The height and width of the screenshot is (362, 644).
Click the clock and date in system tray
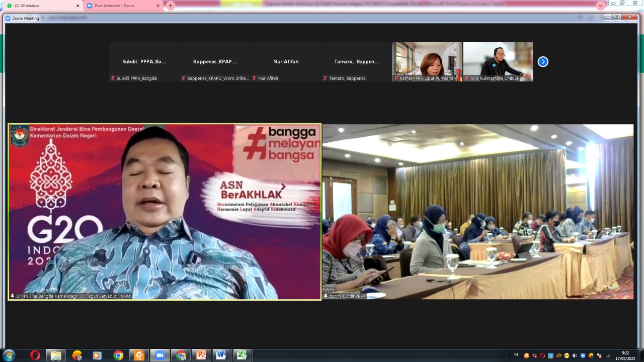(625, 355)
